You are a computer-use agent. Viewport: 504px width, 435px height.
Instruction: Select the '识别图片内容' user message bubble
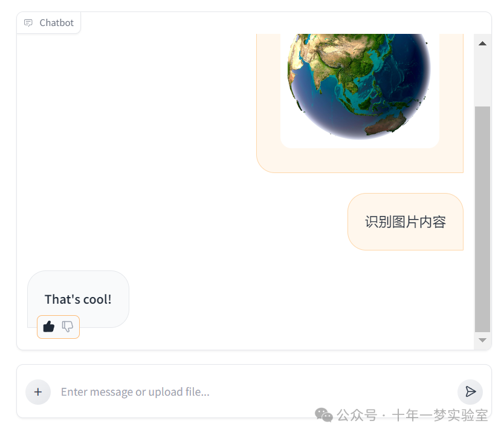click(x=405, y=221)
